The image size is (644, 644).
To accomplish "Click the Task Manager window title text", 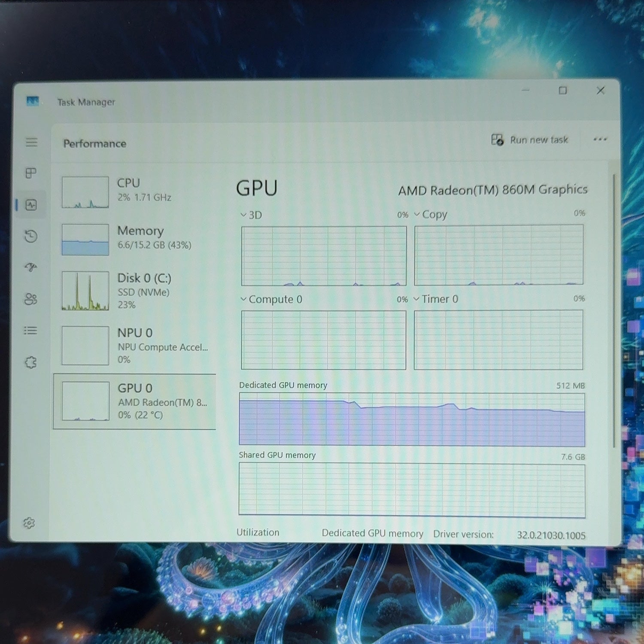I will (x=86, y=102).
